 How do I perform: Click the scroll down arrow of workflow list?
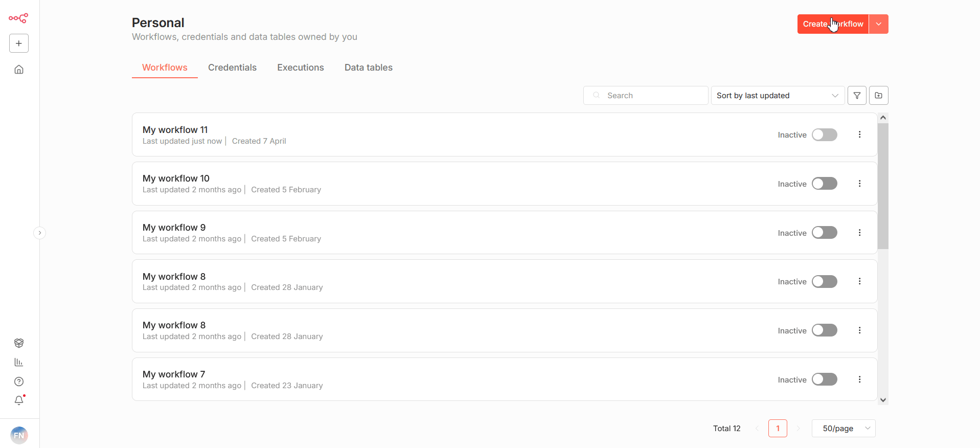click(883, 400)
